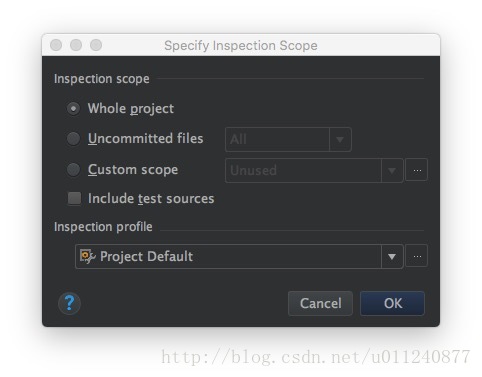Click the middle gray minimize window circle
The height and width of the screenshot is (377, 482).
coord(76,45)
